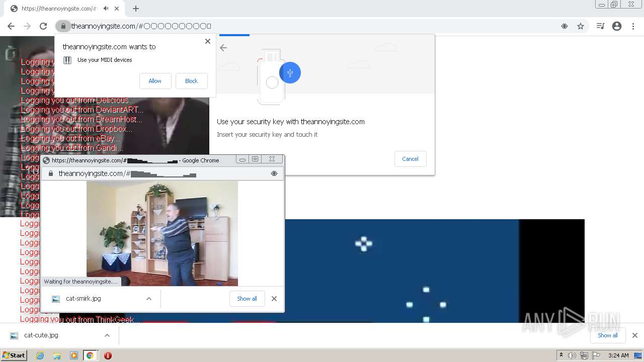
Task: Click the 'Logging you out from eBay...' text
Action: [x=70, y=138]
